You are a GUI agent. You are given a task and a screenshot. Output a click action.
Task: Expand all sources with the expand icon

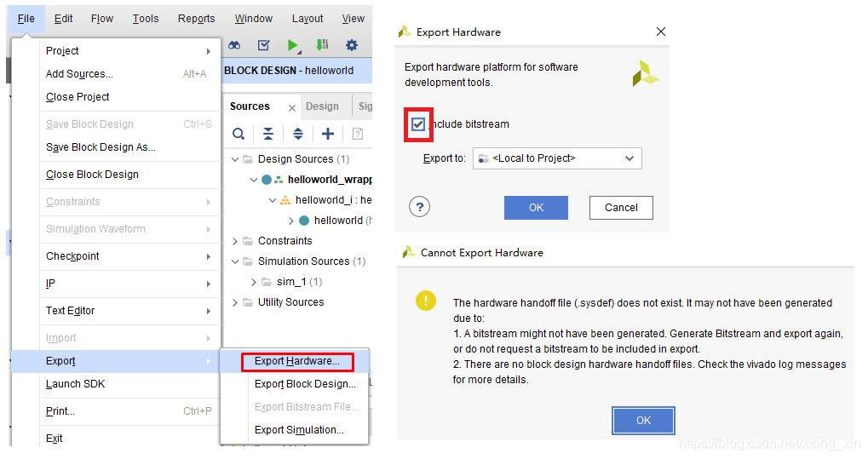click(298, 134)
